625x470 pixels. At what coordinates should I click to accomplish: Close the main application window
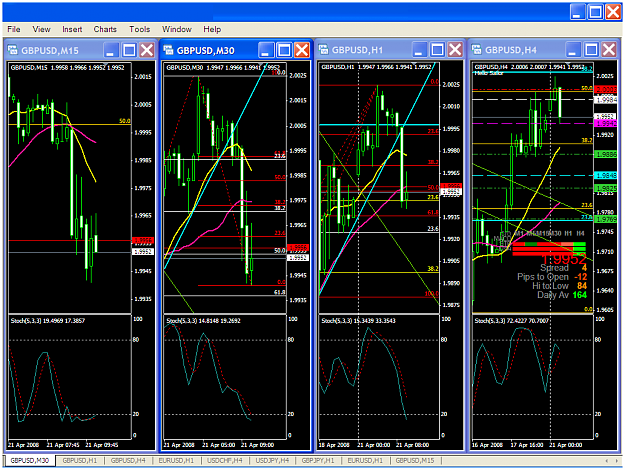coord(613,12)
